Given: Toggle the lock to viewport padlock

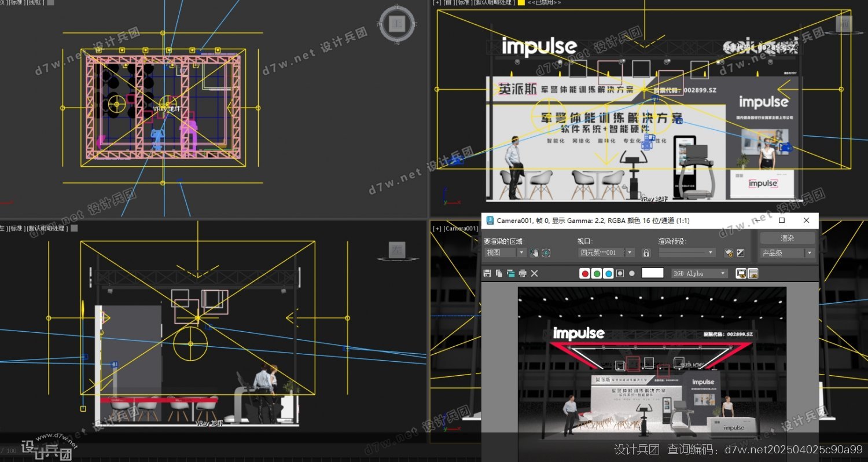Looking at the screenshot, I should point(646,252).
